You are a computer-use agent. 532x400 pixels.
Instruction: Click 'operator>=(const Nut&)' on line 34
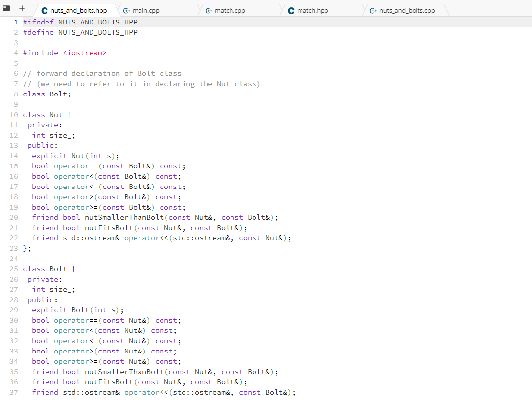tap(102, 362)
